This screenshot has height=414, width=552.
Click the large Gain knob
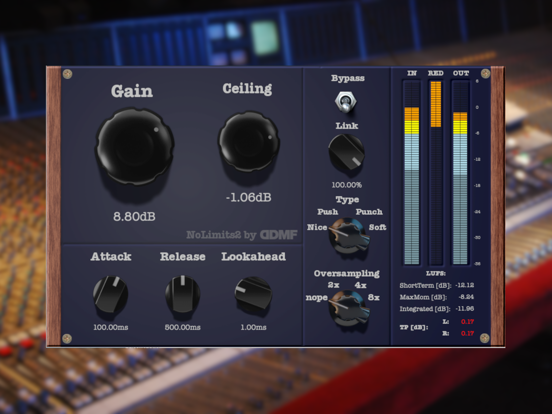(x=135, y=146)
